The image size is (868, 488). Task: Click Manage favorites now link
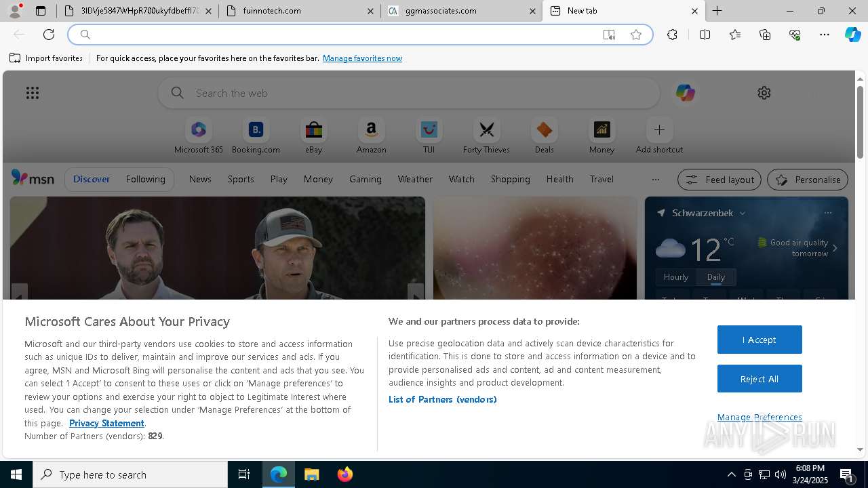(362, 58)
